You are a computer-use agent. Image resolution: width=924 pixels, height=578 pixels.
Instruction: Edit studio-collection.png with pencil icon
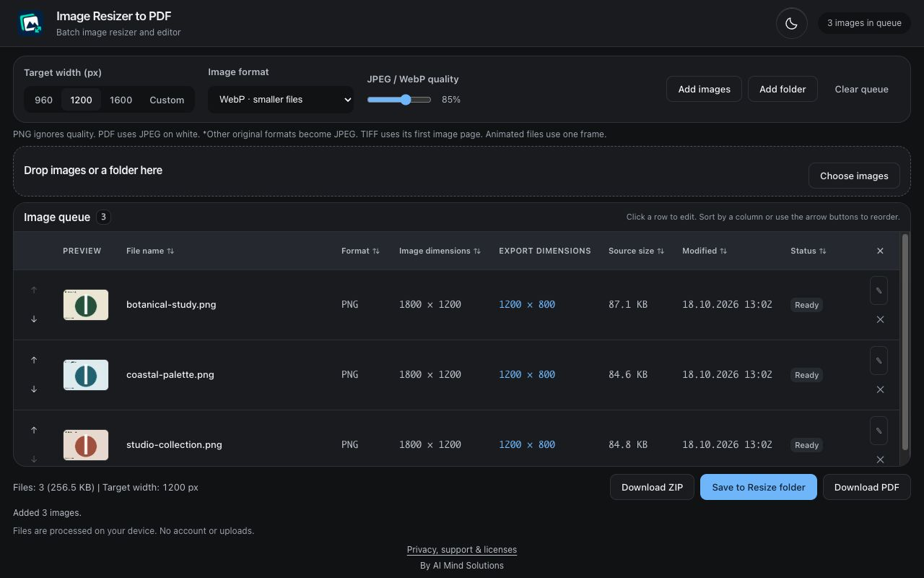879,431
